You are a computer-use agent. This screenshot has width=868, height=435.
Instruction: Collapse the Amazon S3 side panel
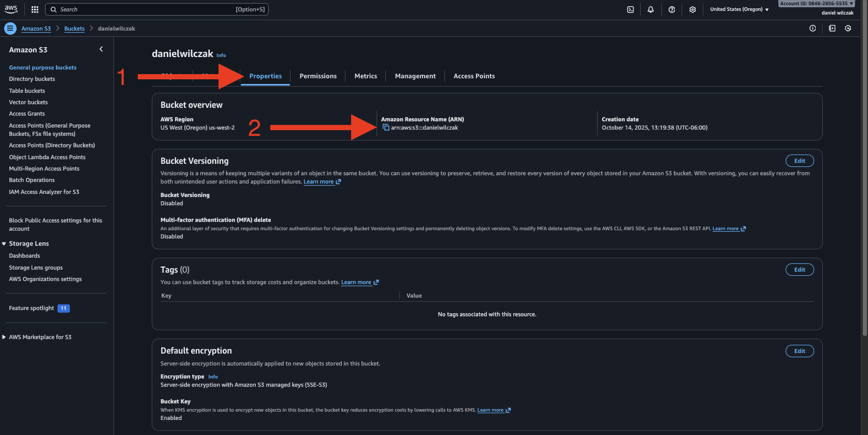point(101,49)
